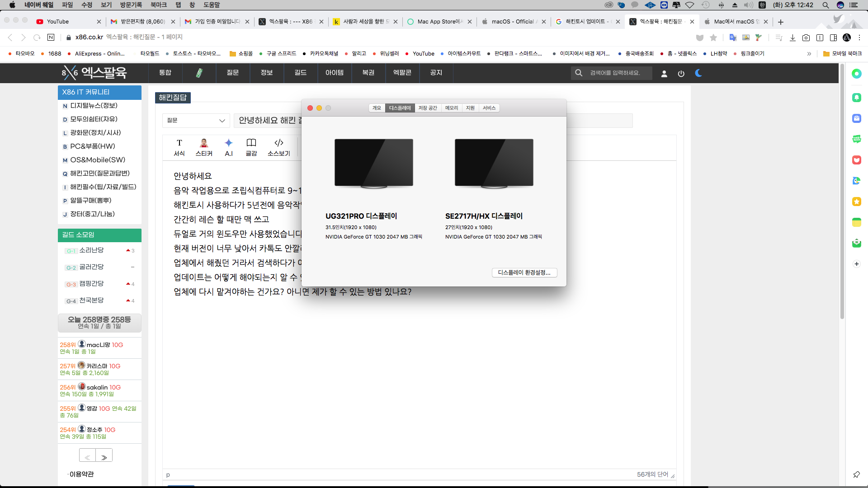Reload the page in the browser
Image resolution: width=868 pixels, height=488 pixels.
[37, 37]
